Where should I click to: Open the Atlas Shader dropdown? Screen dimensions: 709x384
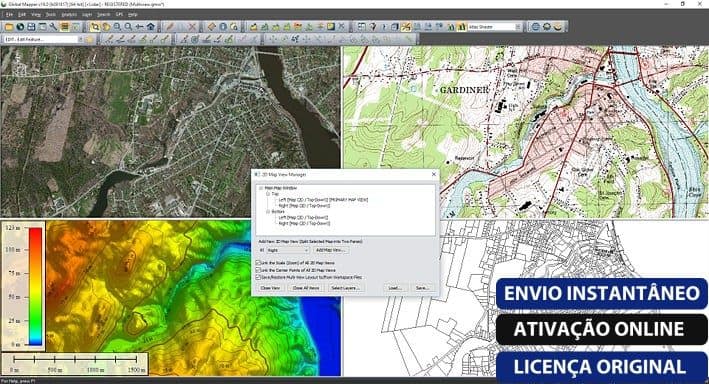494,27
